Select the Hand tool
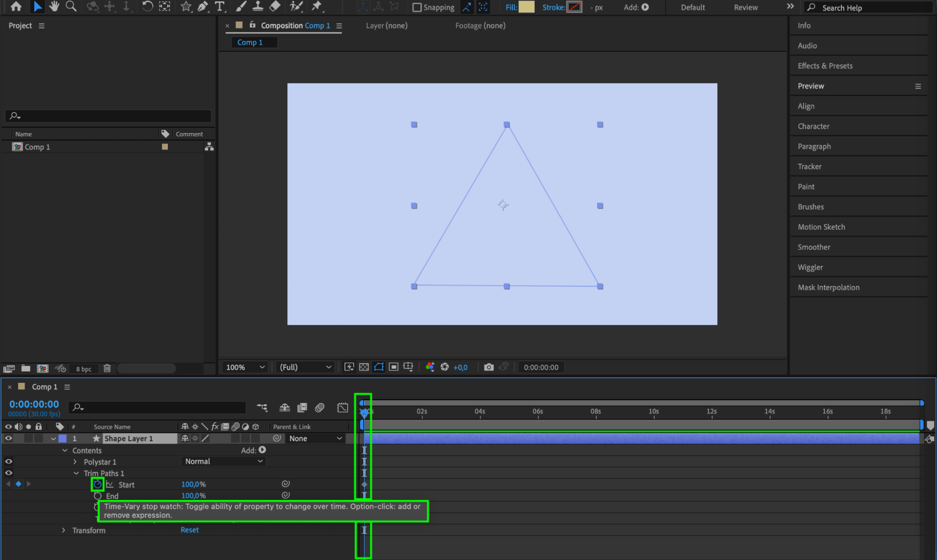This screenshot has height=560, width=937. pyautogui.click(x=54, y=7)
